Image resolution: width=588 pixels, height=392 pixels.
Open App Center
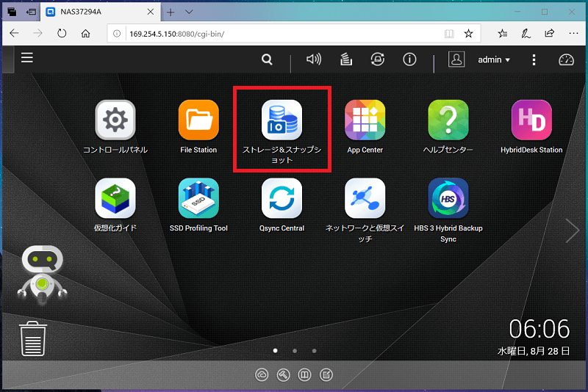[365, 120]
